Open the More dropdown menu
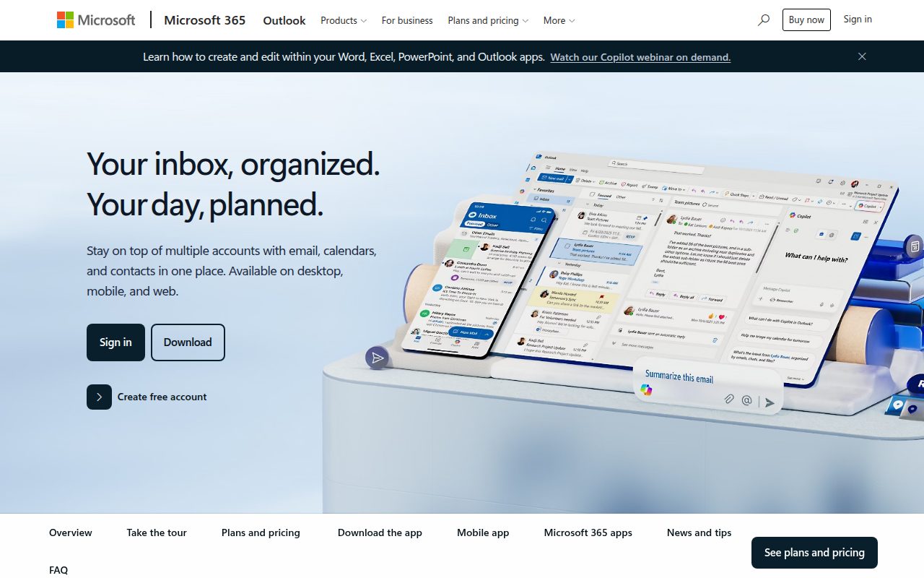Screen dimensions: 924x578 pyautogui.click(x=559, y=20)
